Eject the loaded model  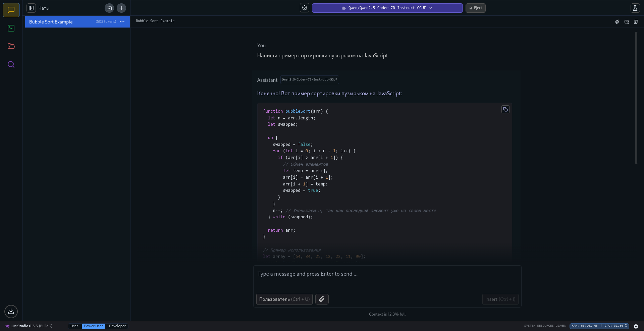tap(475, 8)
